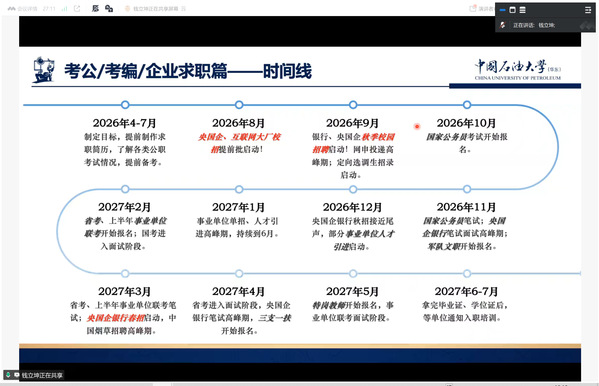Open the 会议详情 meeting details icon

23,9
